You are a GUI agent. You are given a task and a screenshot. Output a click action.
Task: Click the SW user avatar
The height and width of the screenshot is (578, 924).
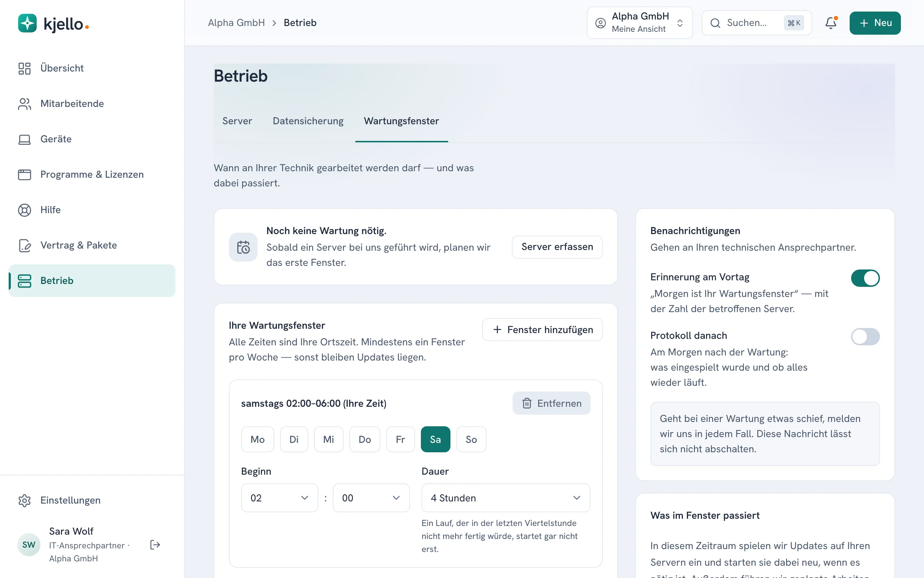(29, 545)
